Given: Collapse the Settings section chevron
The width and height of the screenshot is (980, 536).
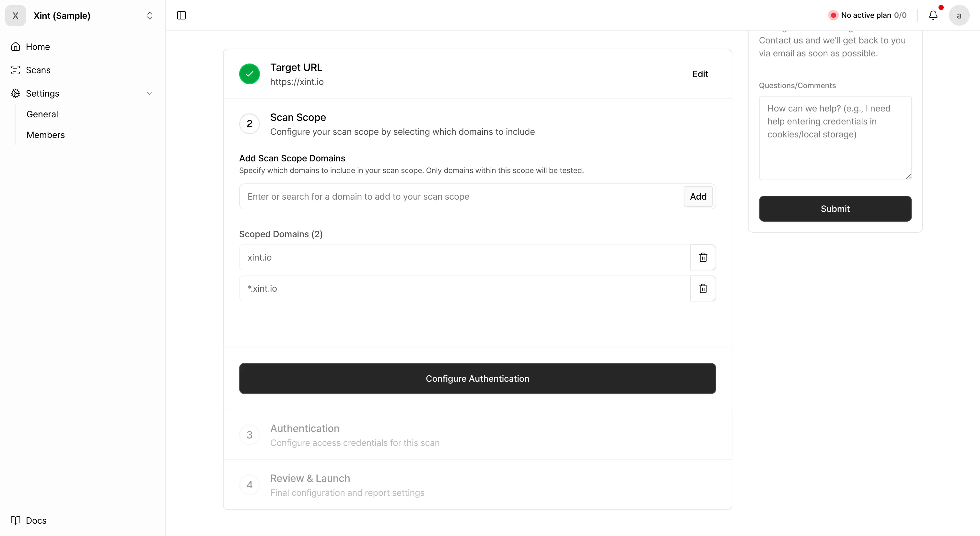Looking at the screenshot, I should pos(149,93).
